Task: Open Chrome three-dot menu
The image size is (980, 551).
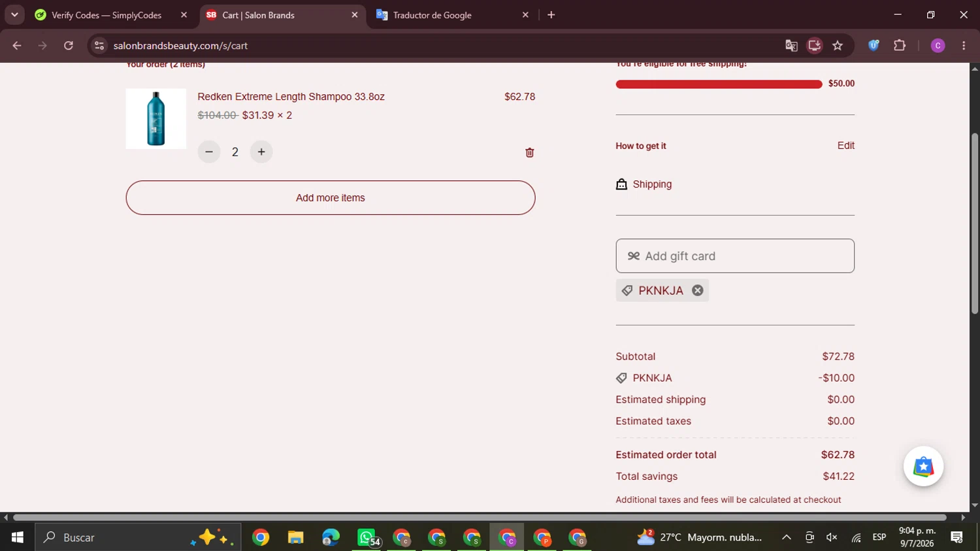Action: 964,46
